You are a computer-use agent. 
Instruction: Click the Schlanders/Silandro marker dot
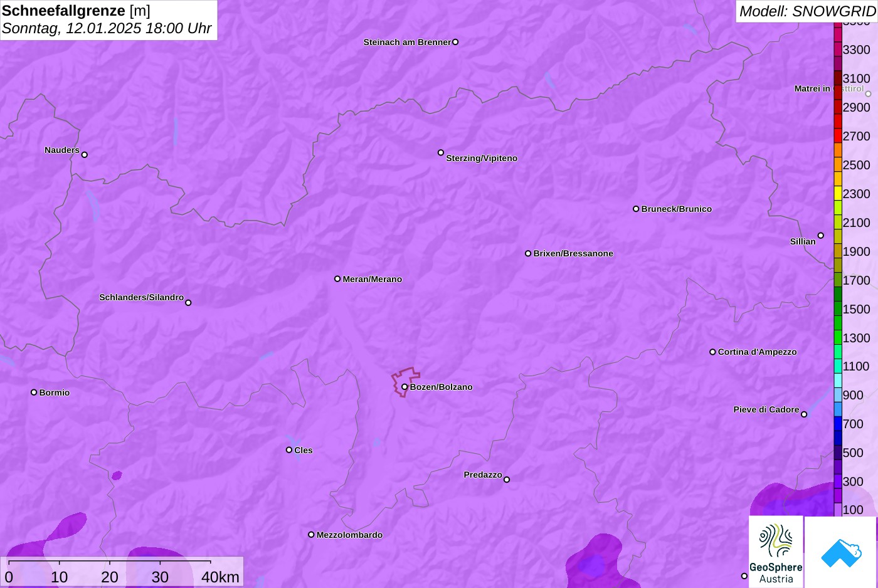[x=188, y=303]
